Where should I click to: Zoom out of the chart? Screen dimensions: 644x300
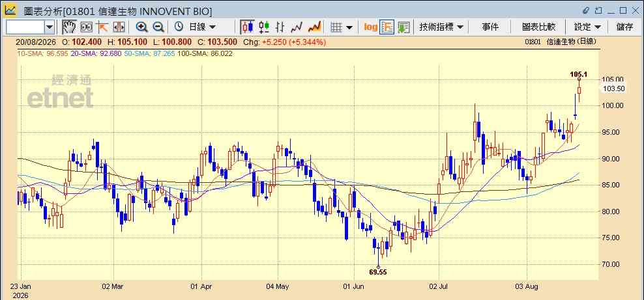[x=158, y=27]
